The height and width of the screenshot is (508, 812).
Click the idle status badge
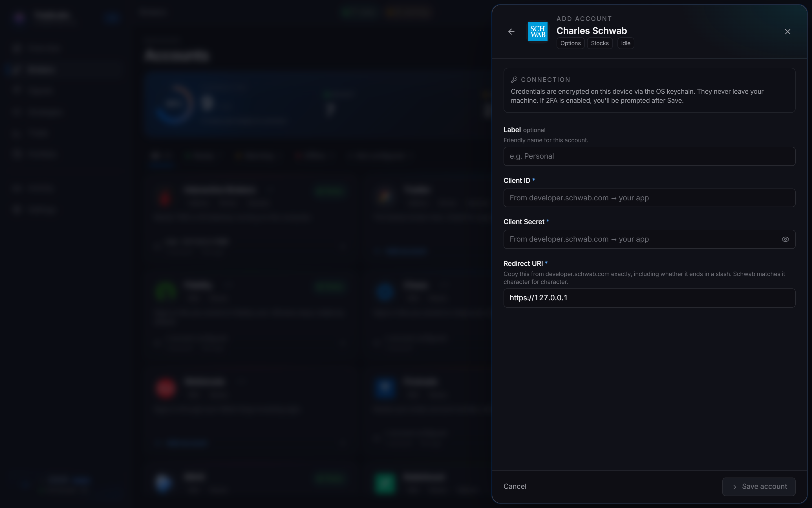point(625,43)
